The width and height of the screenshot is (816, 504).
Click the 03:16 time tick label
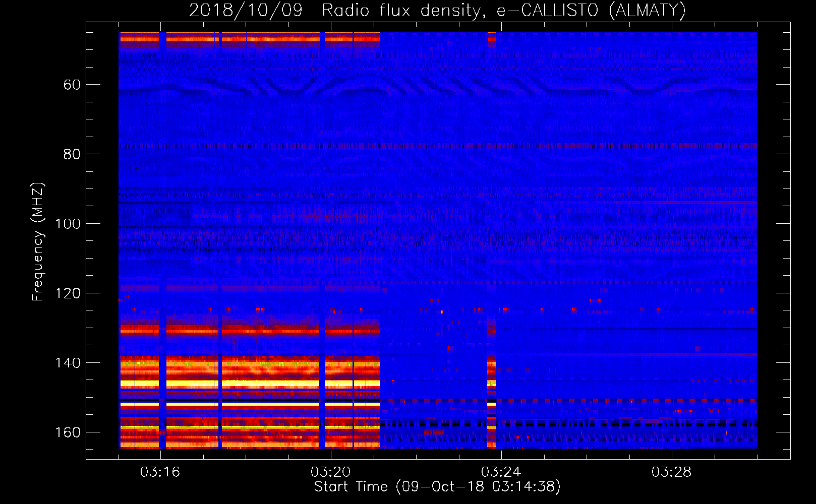tap(160, 472)
